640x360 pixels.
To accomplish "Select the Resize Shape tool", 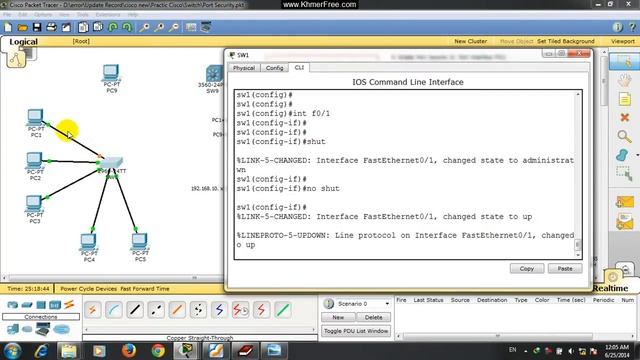I will tap(624, 173).
